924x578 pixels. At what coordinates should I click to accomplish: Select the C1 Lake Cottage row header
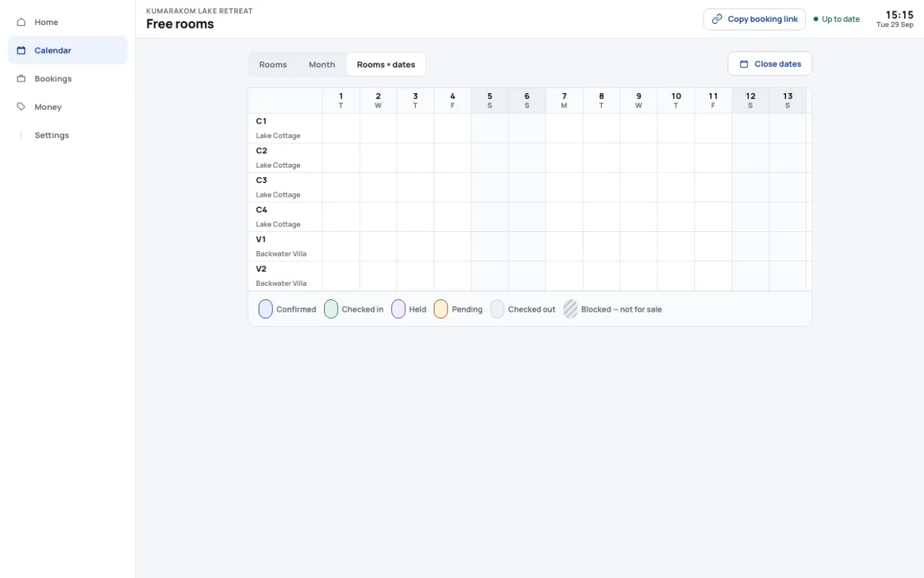click(285, 128)
